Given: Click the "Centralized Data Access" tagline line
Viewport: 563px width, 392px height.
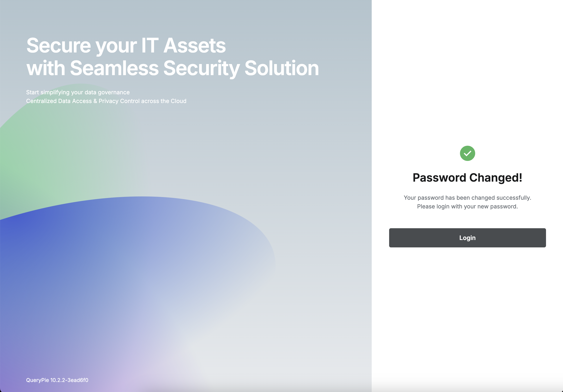Looking at the screenshot, I should click(x=106, y=101).
